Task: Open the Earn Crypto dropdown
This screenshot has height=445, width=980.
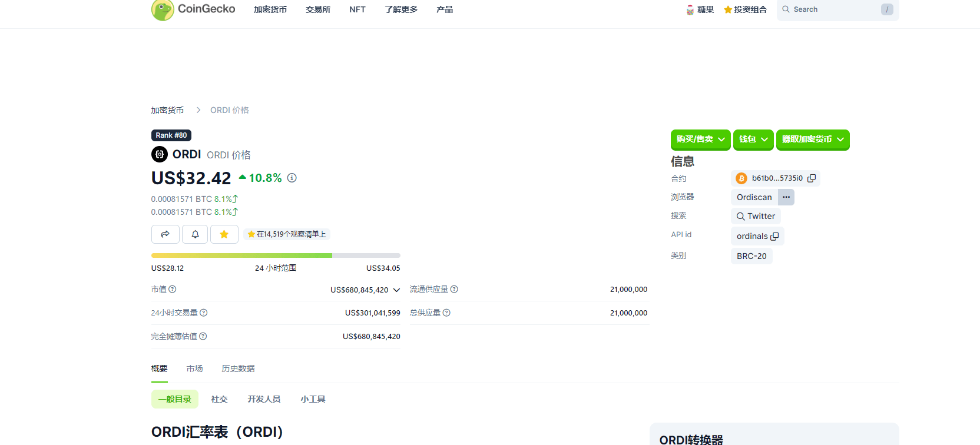Action: click(812, 140)
